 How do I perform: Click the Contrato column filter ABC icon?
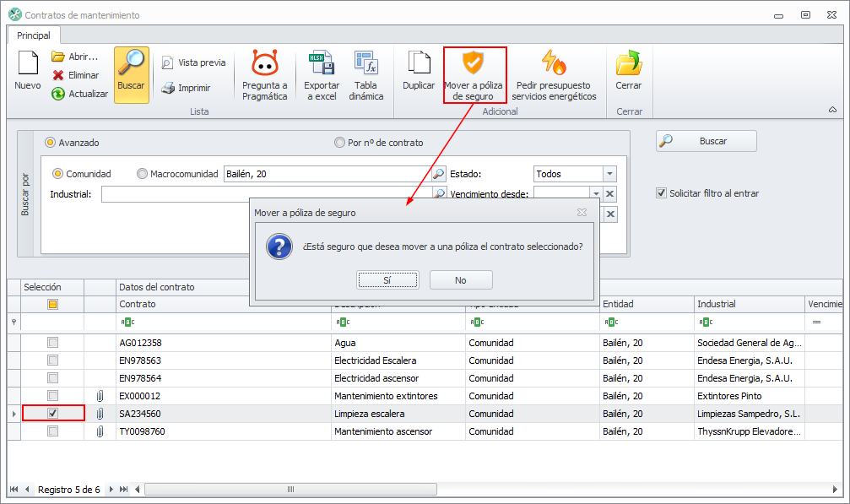[x=127, y=322]
